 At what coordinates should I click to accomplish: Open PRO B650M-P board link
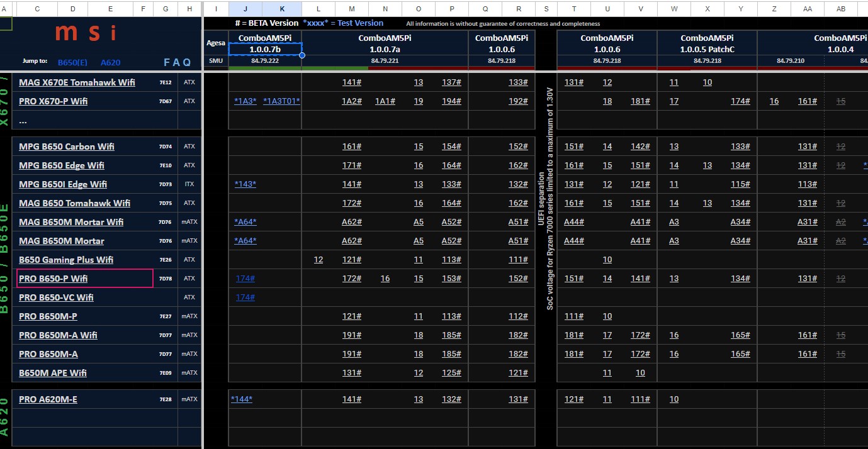click(48, 316)
